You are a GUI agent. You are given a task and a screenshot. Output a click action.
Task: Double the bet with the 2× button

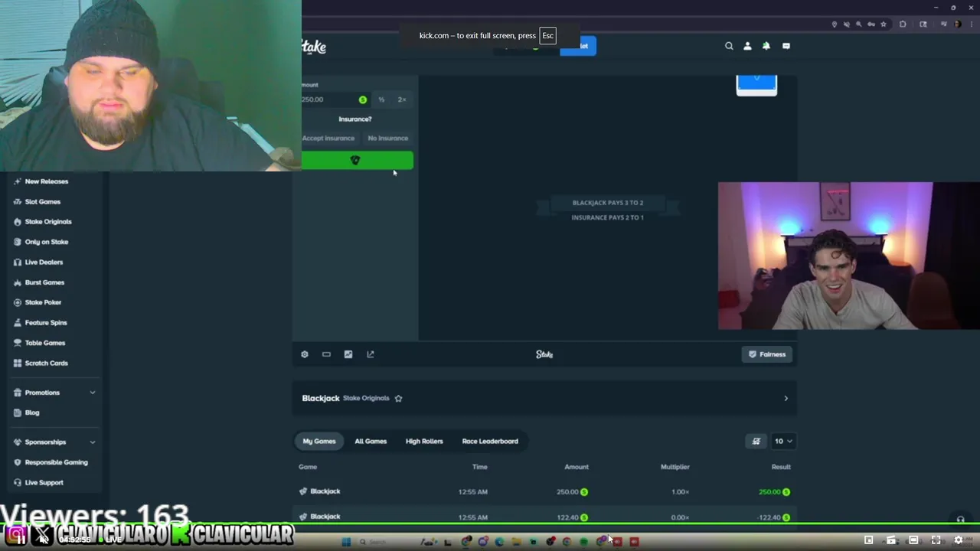point(402,99)
